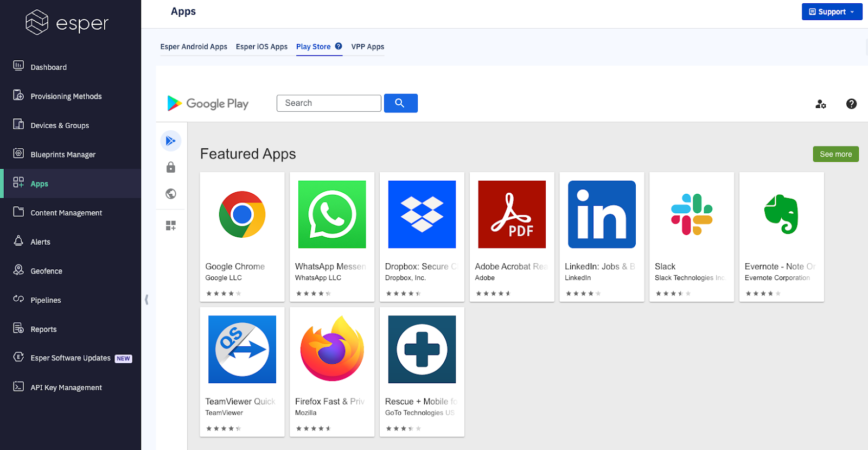This screenshot has width=868, height=450.
Task: Click the Reports sidebar label
Action: [43, 329]
